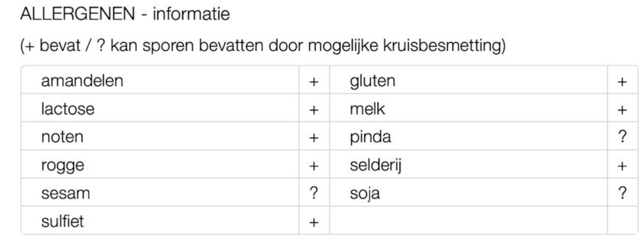
Task: Click the 'ALLERGENEN - informatie' heading
Action: (x=124, y=15)
